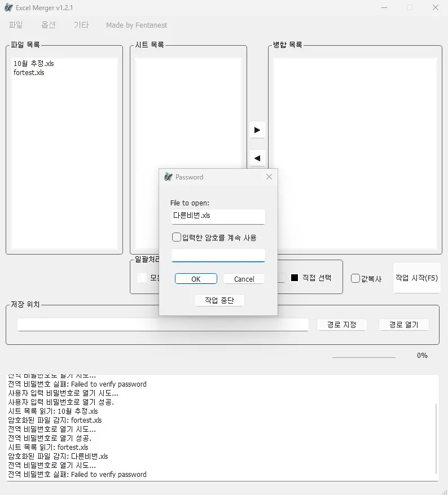Screen dimensions: 448x495
Task: Select fortest.xls in file list
Action: [x=29, y=73]
